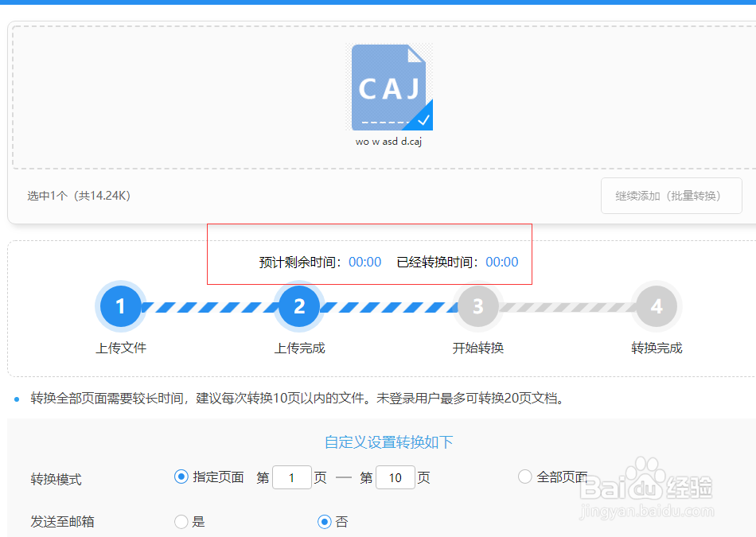
Task: Click the 已经转换时间 00:00 timer
Action: click(x=502, y=262)
